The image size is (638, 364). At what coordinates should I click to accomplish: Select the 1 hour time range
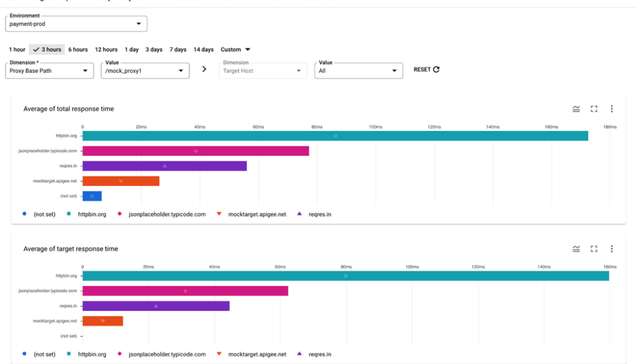pos(17,50)
